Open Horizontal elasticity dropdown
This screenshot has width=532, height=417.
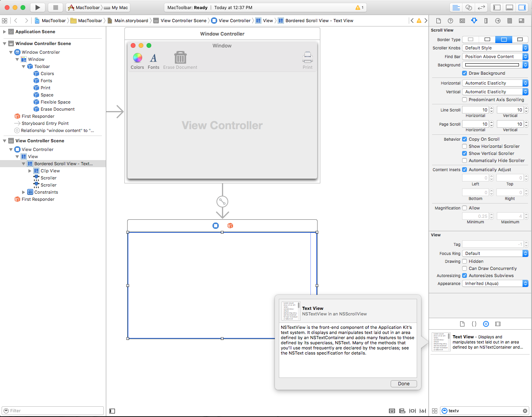pyautogui.click(x=495, y=83)
